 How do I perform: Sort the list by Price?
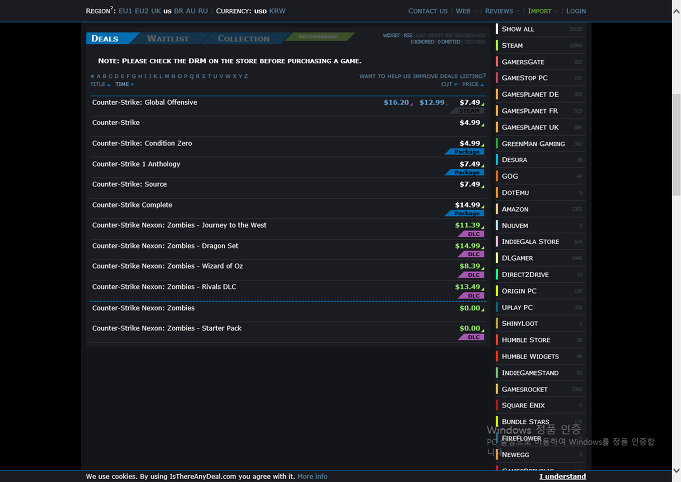473,84
